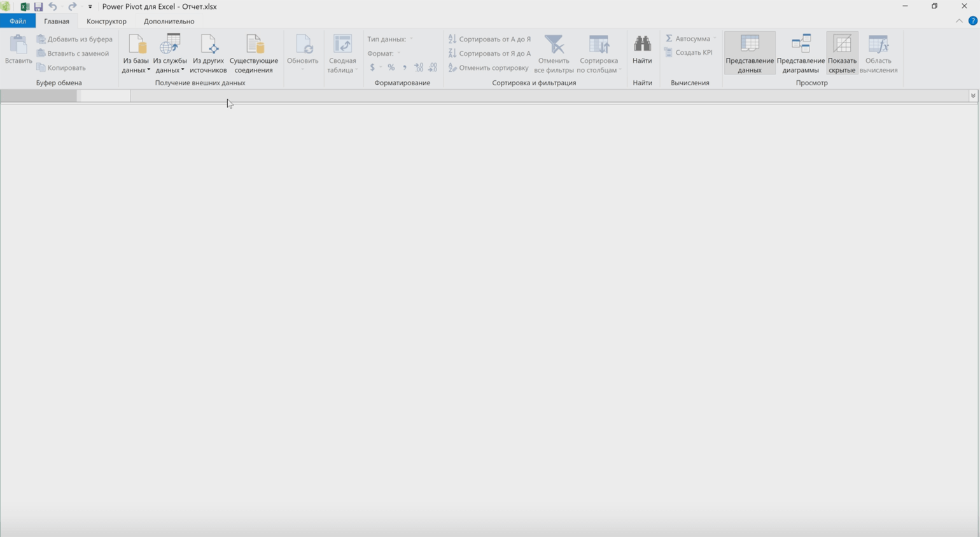Decrease decimal places icon
980x537 pixels.
pyautogui.click(x=433, y=67)
